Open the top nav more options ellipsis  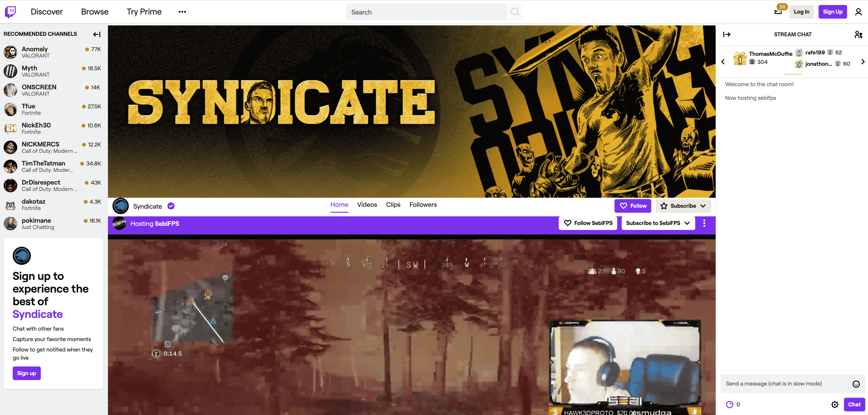182,12
